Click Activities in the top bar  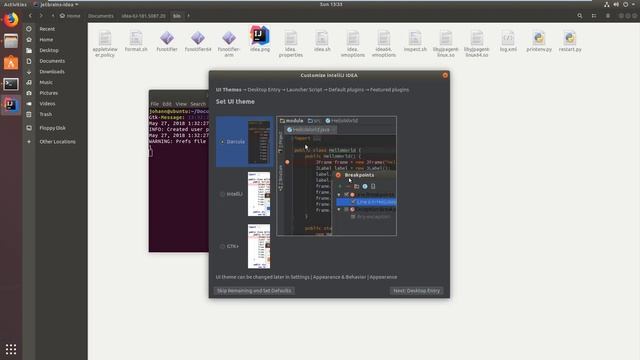[15, 4]
